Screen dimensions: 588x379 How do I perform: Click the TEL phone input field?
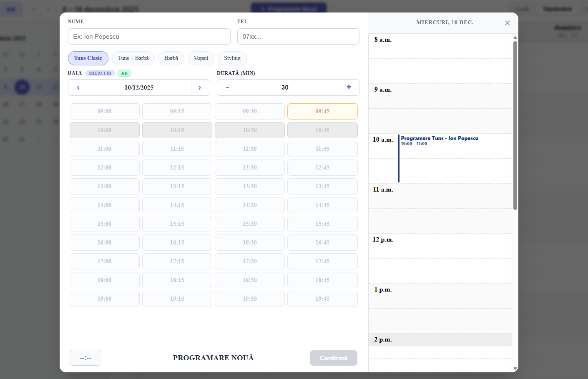298,37
